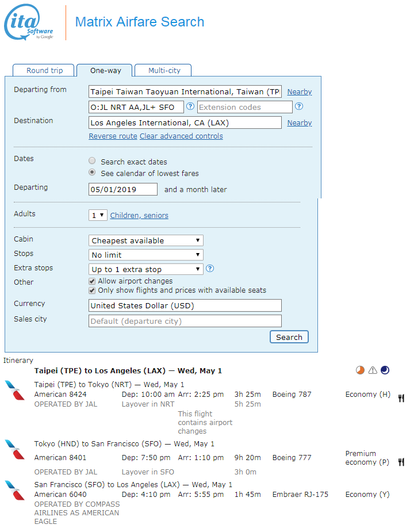
Task: Click Economy (H) fare class text
Action: [367, 394]
